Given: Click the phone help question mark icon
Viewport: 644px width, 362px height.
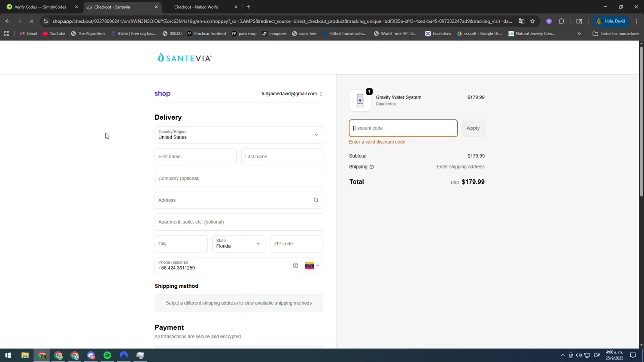Looking at the screenshot, I should click(x=295, y=265).
